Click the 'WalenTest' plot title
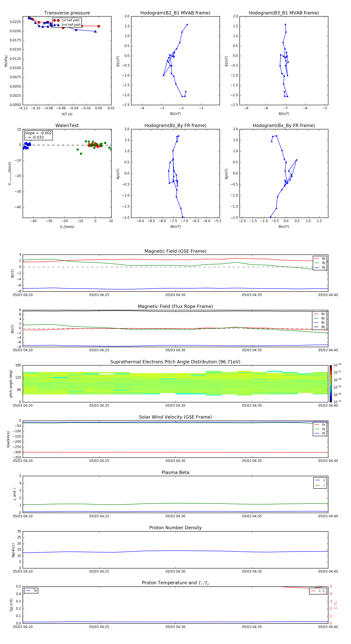Image resolution: width=351 pixels, height=644 pixels. [67, 125]
